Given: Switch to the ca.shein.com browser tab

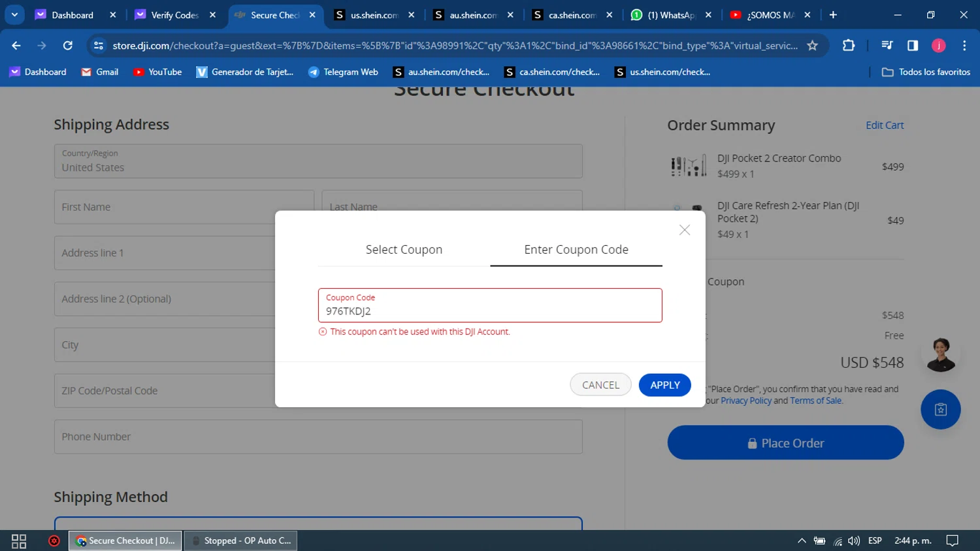Looking at the screenshot, I should coord(572,15).
